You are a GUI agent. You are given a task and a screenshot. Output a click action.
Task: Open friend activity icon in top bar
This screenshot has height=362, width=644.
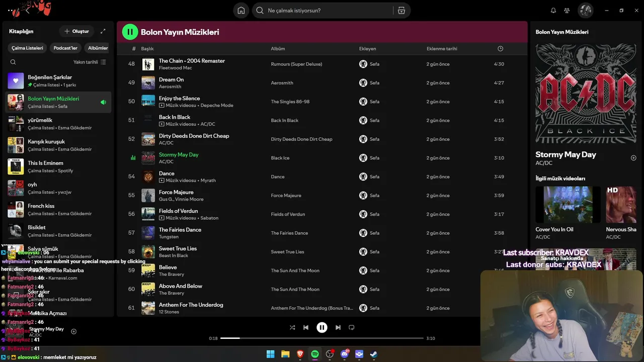pos(567,11)
